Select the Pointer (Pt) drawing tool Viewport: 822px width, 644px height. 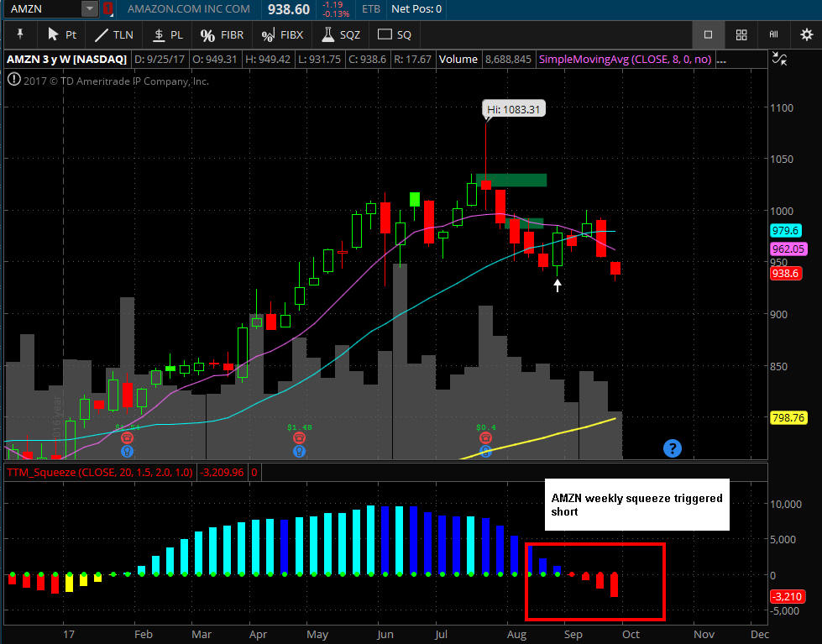(62, 35)
